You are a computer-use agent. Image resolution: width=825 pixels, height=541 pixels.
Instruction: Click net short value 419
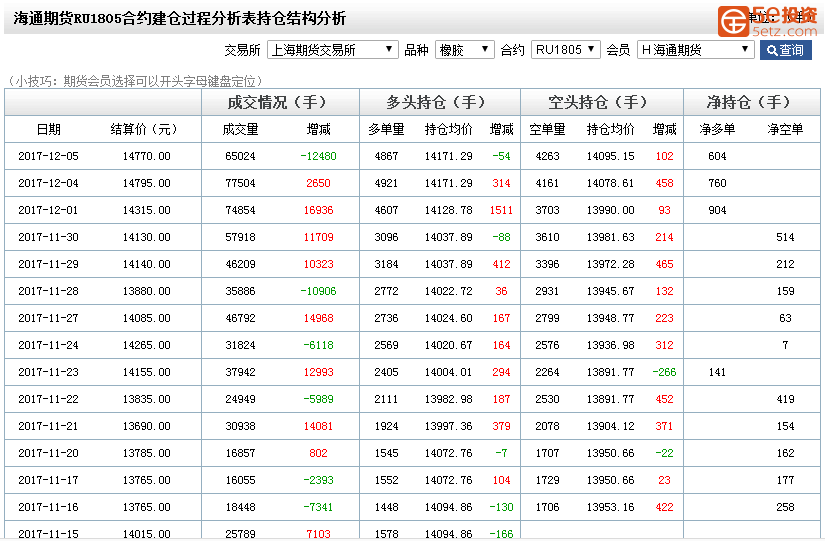(785, 399)
